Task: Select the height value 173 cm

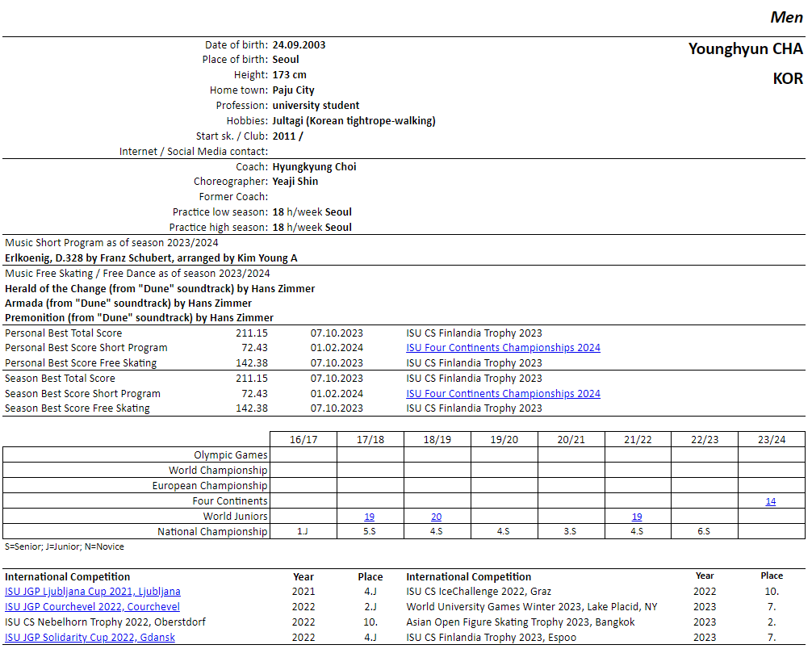Action: tap(289, 75)
